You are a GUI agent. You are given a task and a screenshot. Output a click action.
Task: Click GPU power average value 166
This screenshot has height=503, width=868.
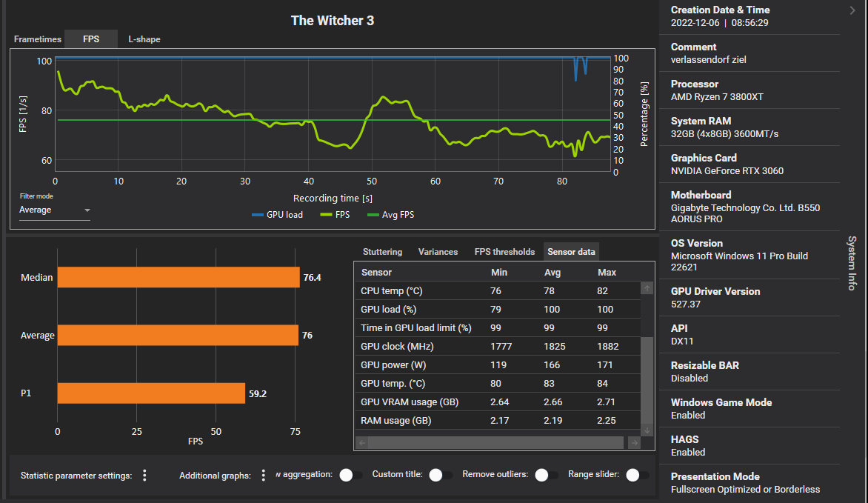(551, 365)
